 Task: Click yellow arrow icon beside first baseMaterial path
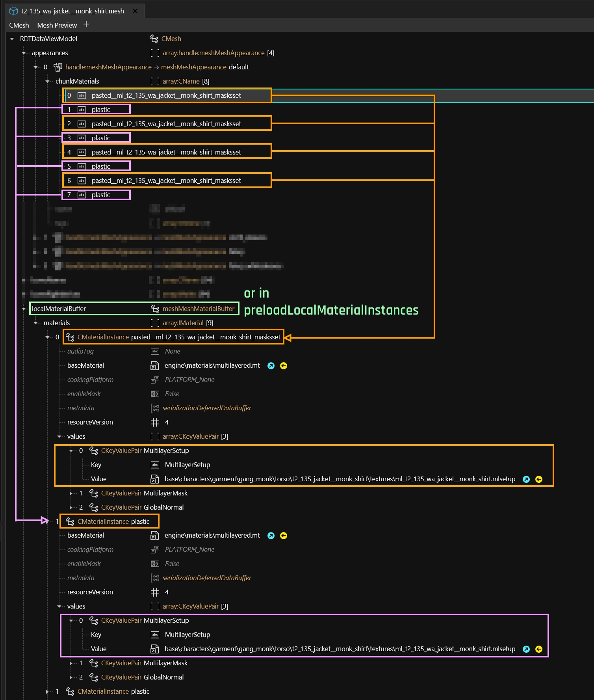(284, 366)
